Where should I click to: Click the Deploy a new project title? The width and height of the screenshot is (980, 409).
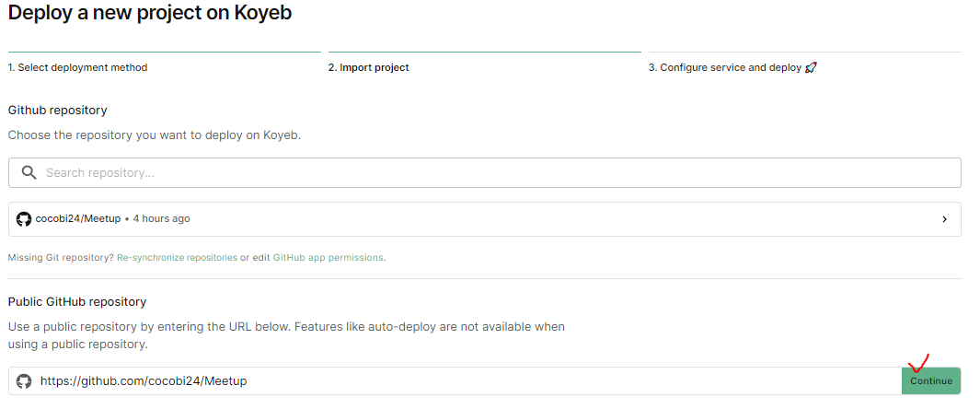(150, 12)
